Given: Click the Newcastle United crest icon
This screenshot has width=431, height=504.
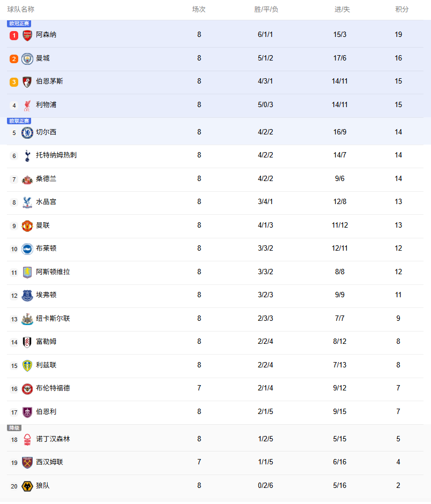Looking at the screenshot, I should click(27, 319).
